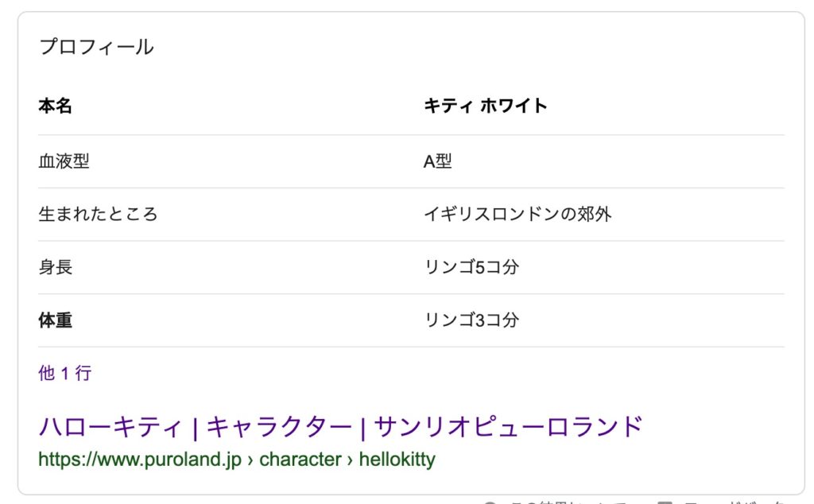Click the リンゴ5コ分 height value
The height and width of the screenshot is (504, 814).
coord(471,267)
